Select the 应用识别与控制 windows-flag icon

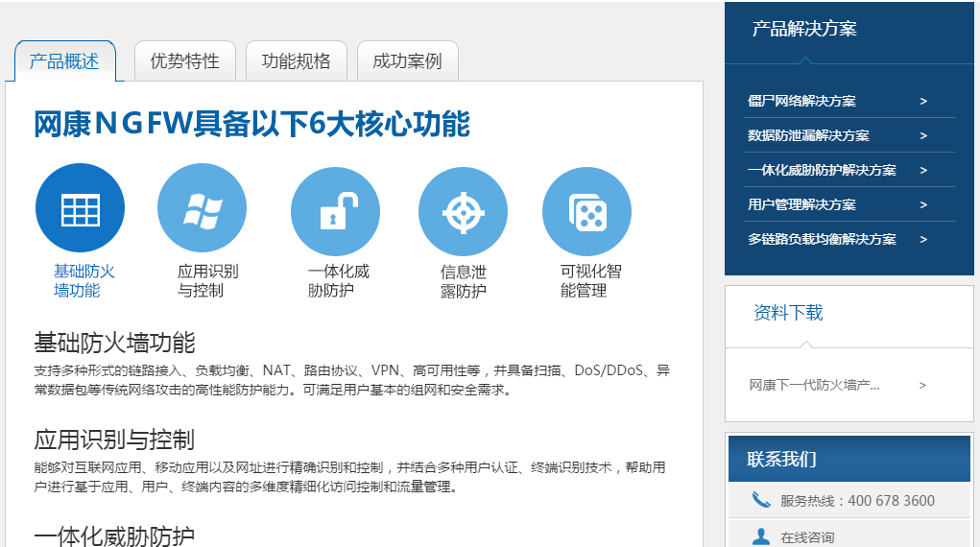(x=202, y=207)
